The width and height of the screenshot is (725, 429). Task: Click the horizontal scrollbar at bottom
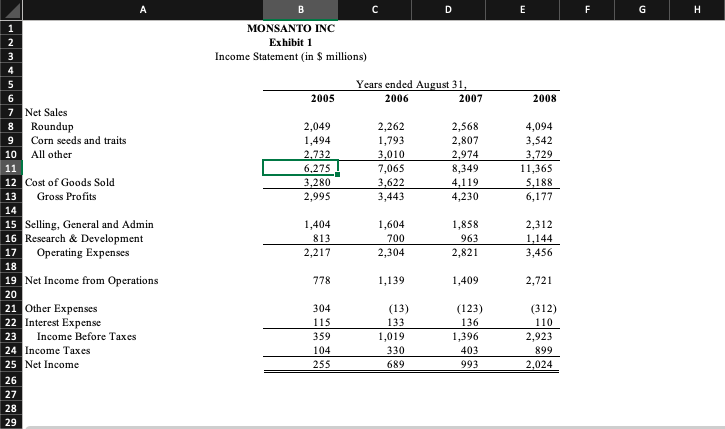coord(374,427)
